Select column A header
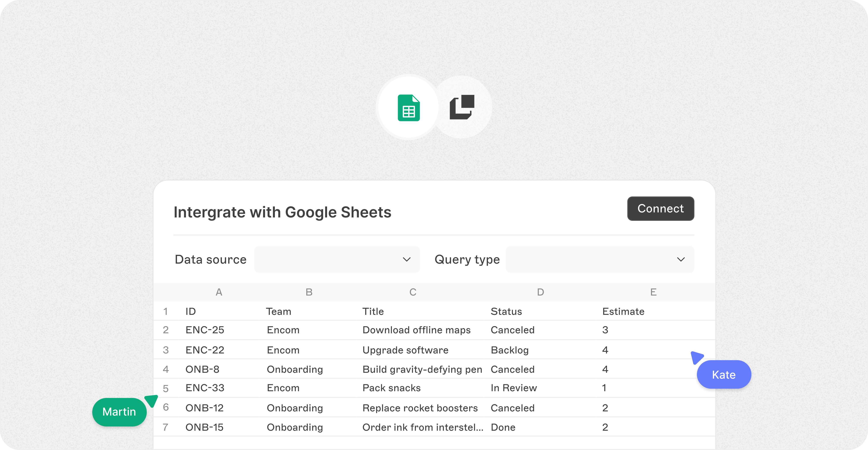Image resolution: width=868 pixels, height=450 pixels. click(219, 292)
